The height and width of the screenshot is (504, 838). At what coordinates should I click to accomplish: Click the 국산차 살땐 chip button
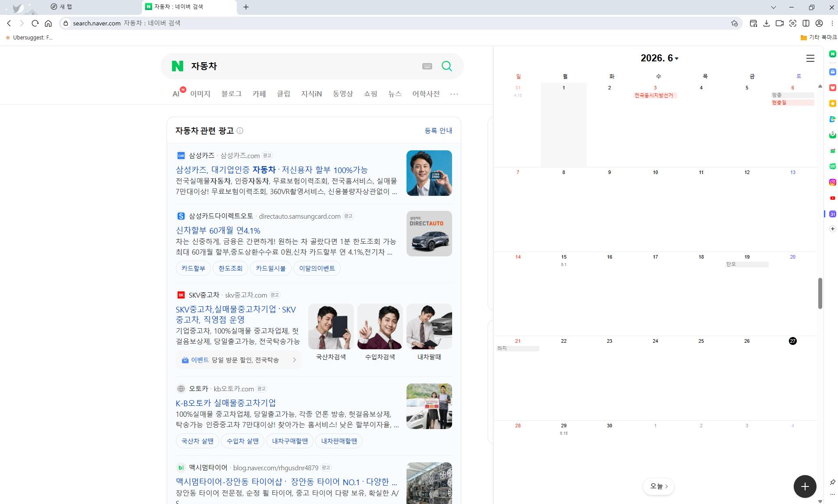(197, 441)
